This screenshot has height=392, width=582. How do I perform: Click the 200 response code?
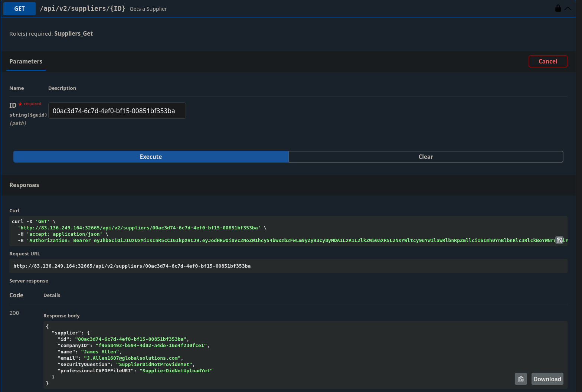[x=14, y=313]
